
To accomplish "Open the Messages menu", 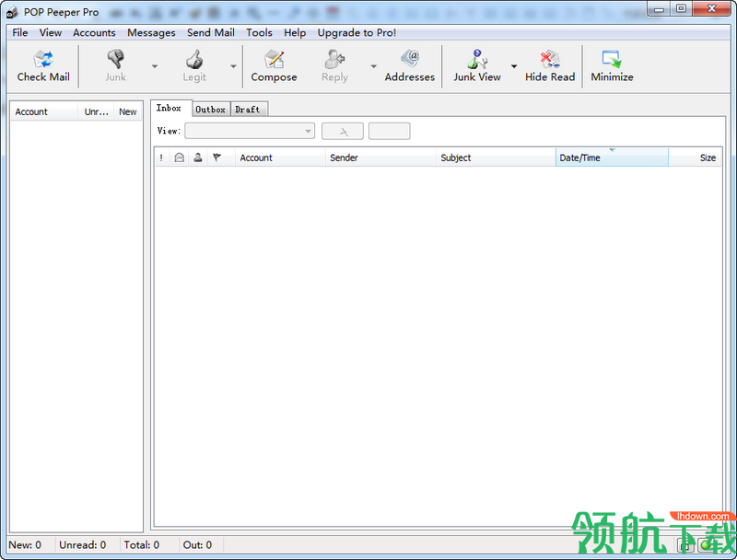I will (151, 32).
